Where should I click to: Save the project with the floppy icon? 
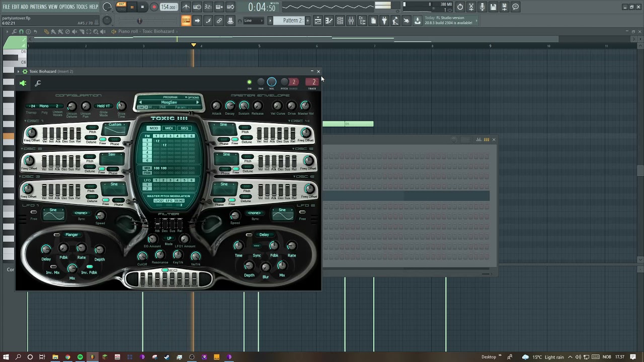(x=493, y=7)
